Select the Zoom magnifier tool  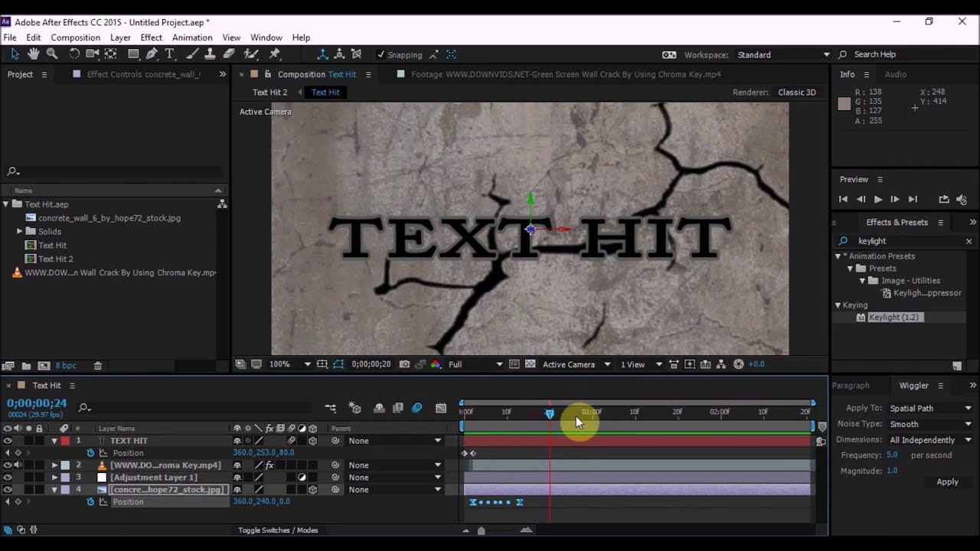[x=52, y=54]
